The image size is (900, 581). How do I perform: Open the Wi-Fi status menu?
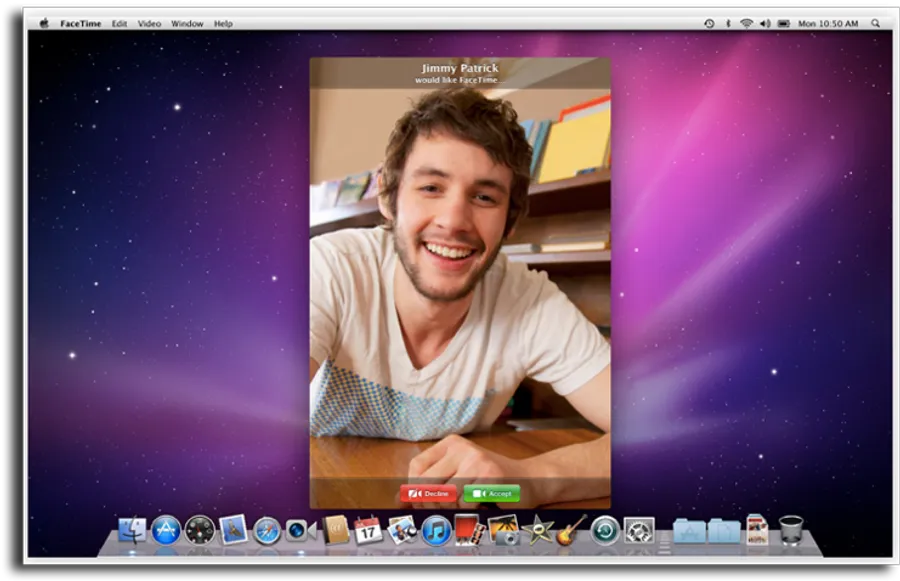[746, 24]
